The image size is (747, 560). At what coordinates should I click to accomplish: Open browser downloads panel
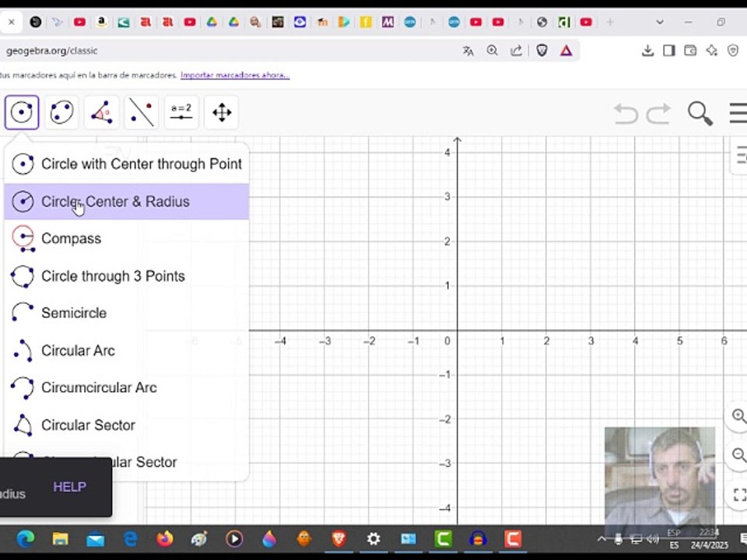pyautogui.click(x=647, y=51)
